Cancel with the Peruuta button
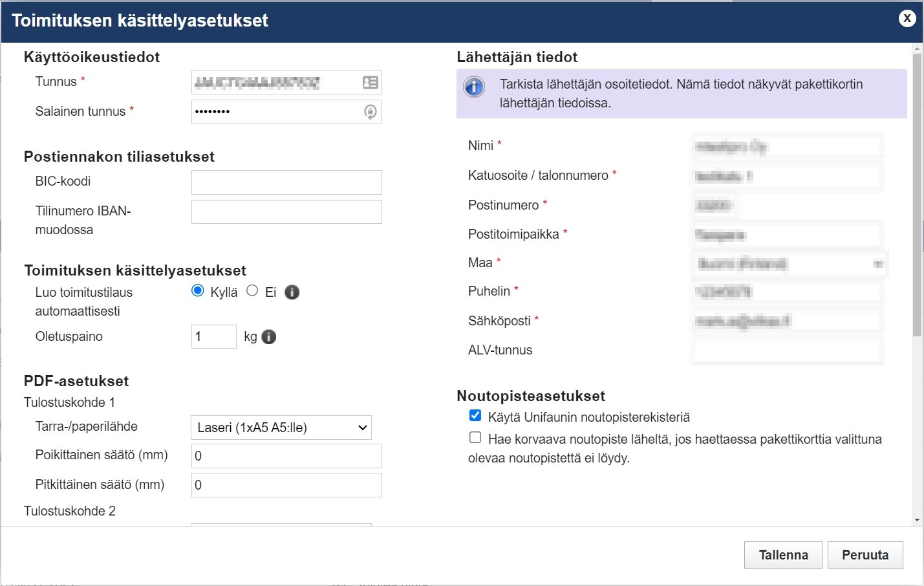The image size is (924, 586). [x=865, y=555]
